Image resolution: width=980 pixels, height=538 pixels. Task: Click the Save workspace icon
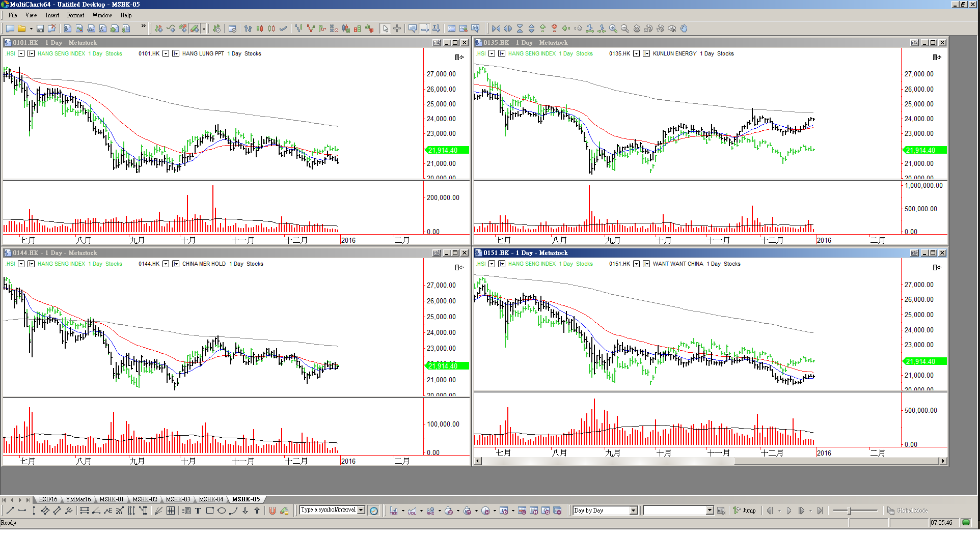[40, 29]
